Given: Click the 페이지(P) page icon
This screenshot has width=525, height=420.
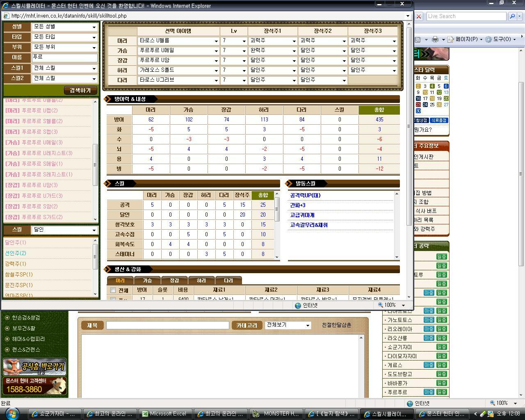Looking at the screenshot, I should pyautogui.click(x=450, y=39).
